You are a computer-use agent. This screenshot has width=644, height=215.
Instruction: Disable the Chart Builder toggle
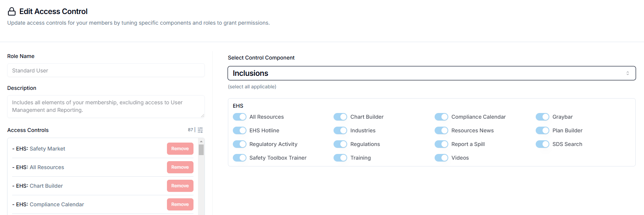click(340, 117)
